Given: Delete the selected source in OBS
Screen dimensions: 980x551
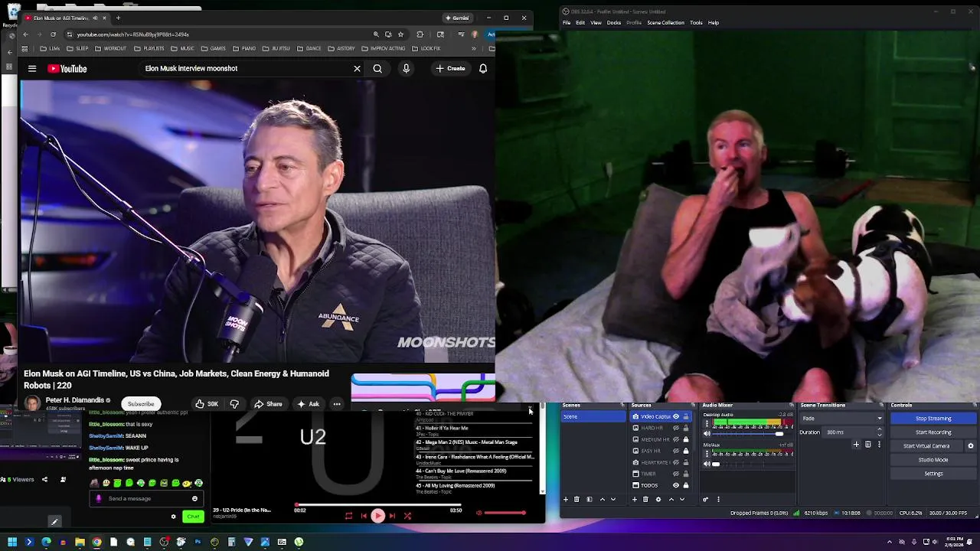Looking at the screenshot, I should pyautogui.click(x=645, y=499).
